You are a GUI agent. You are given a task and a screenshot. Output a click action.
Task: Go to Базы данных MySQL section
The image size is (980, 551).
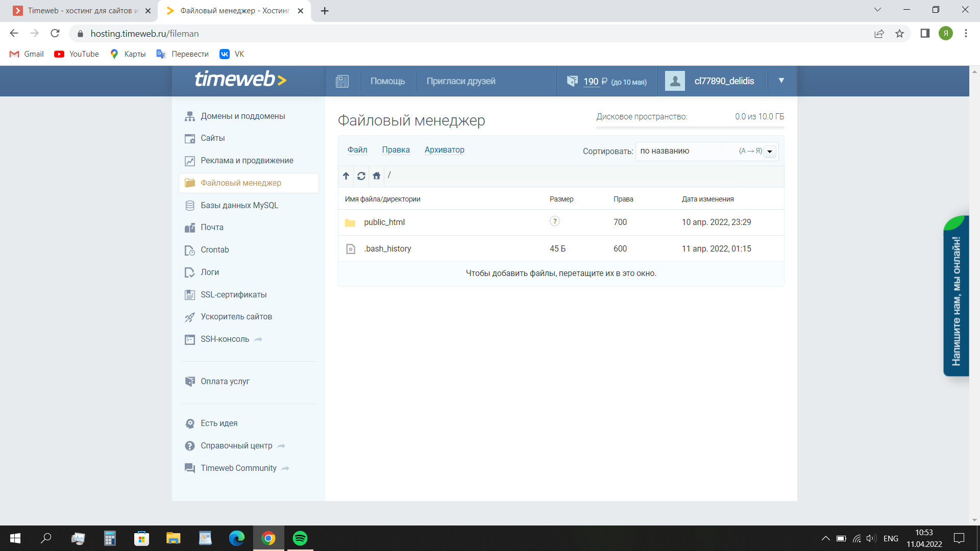[239, 206]
